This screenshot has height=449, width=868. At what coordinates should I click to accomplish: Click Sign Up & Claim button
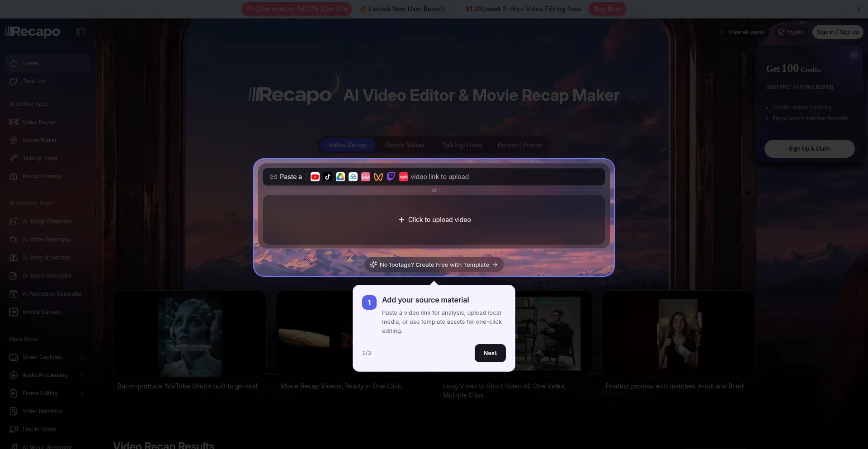point(809,149)
